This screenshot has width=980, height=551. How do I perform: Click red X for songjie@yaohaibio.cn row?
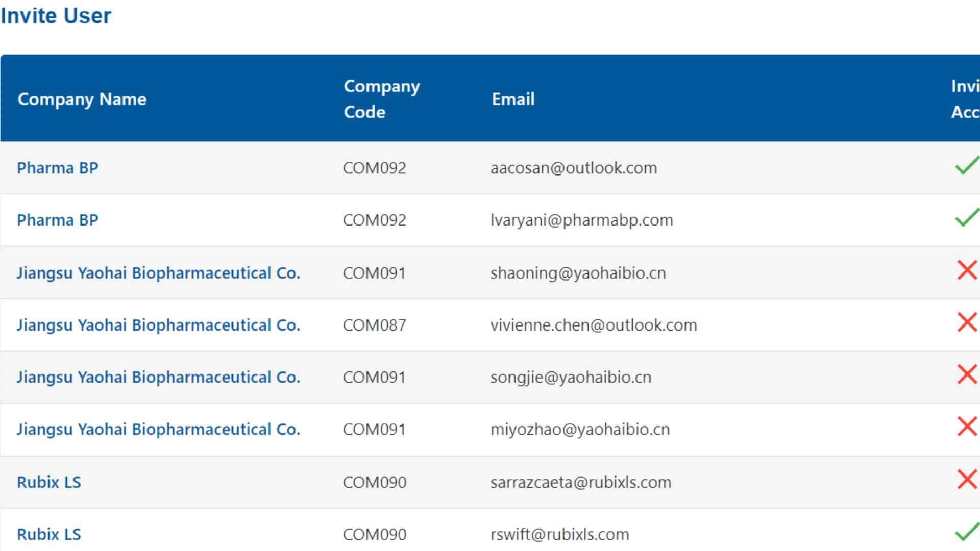[x=967, y=374]
